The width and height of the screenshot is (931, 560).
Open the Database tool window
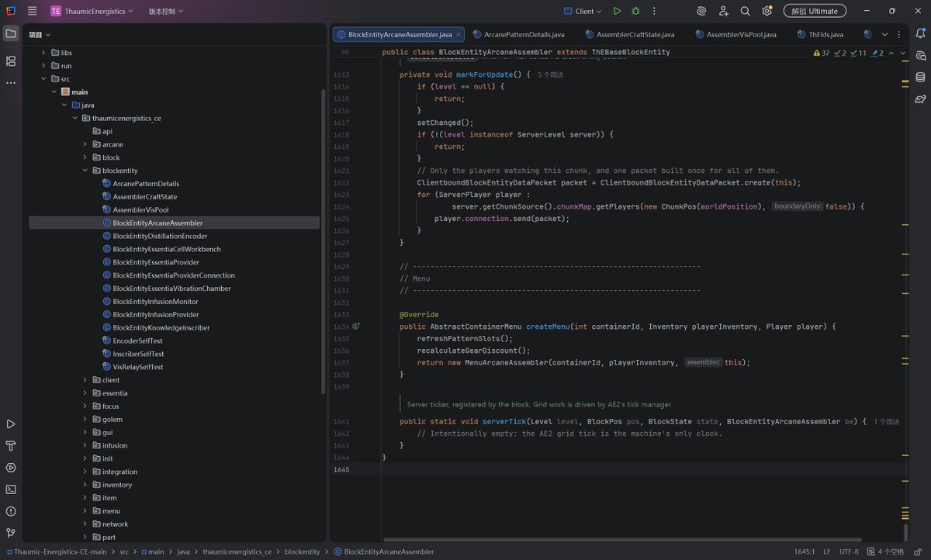[920, 77]
